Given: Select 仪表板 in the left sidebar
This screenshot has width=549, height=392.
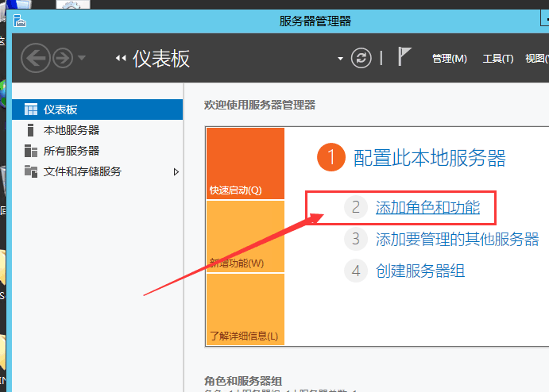Looking at the screenshot, I should (x=60, y=110).
